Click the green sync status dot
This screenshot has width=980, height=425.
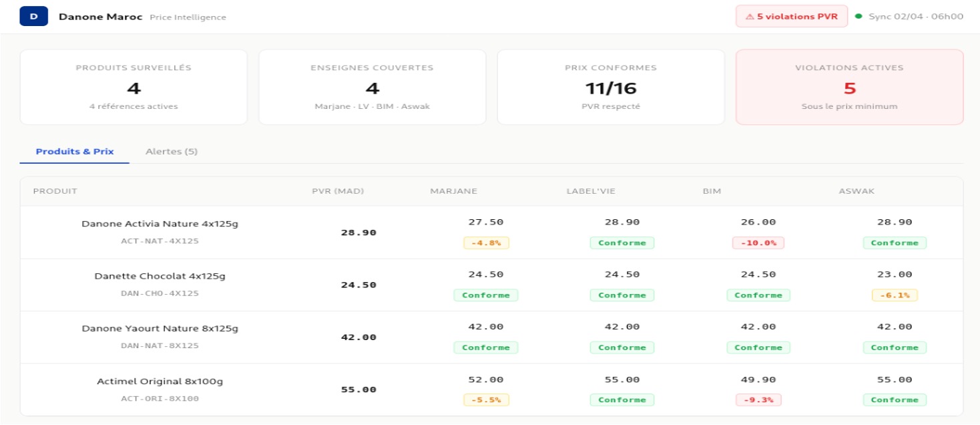point(859,16)
